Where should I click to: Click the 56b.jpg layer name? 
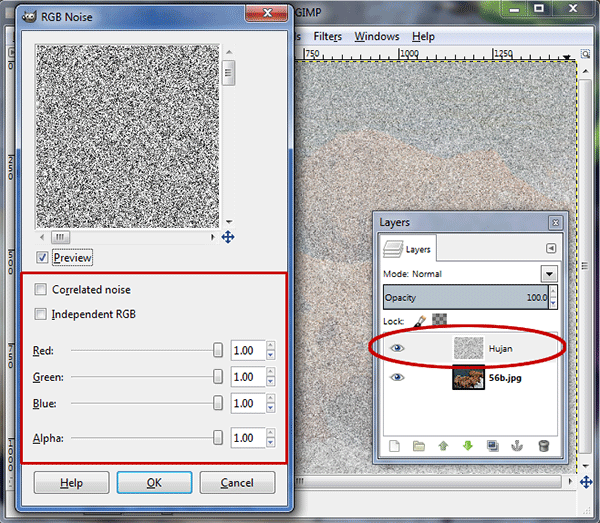505,378
